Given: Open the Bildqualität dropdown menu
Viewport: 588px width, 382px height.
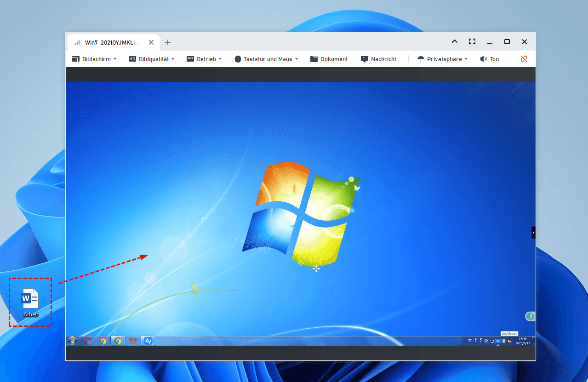Looking at the screenshot, I should tap(151, 59).
